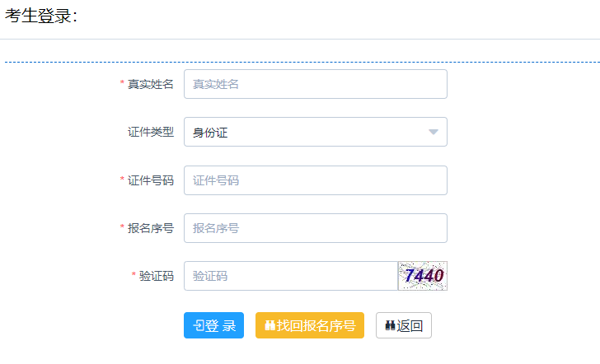Refresh the 7440 captcha image
This screenshot has height=364, width=600.
(x=423, y=276)
